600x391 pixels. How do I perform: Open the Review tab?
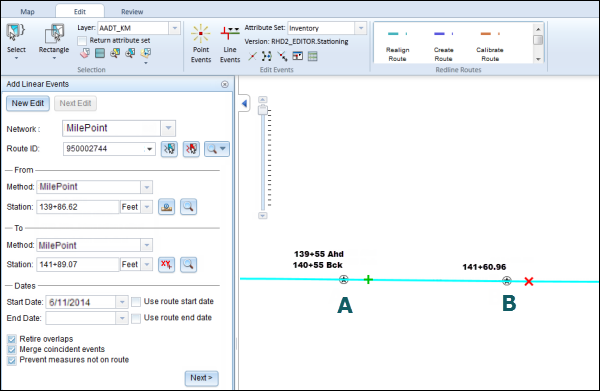(132, 11)
